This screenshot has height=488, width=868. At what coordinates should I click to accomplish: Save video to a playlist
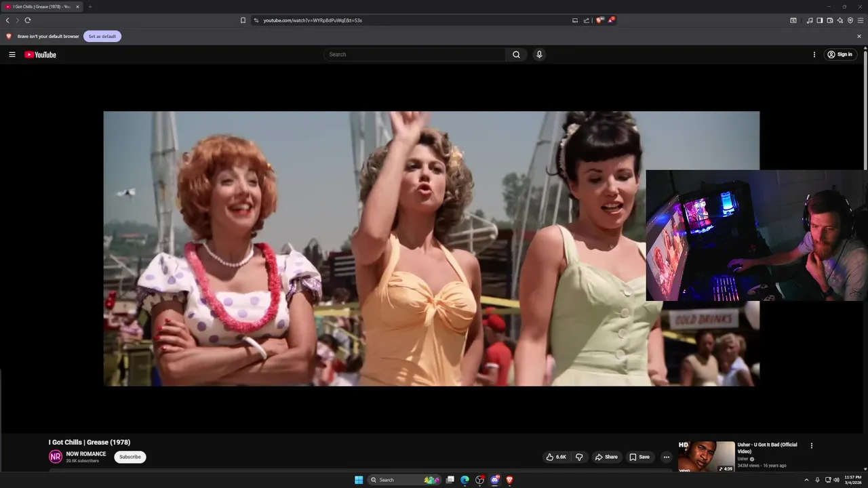click(x=639, y=457)
